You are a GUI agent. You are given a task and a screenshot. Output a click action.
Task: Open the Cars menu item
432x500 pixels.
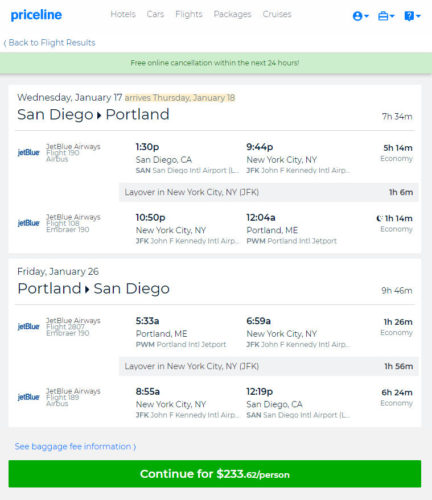pos(155,14)
